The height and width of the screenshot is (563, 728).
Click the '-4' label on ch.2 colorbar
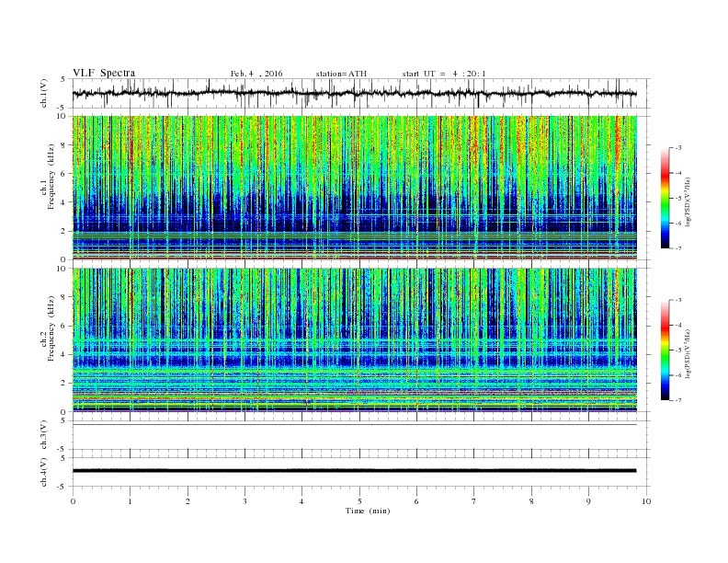click(x=677, y=325)
